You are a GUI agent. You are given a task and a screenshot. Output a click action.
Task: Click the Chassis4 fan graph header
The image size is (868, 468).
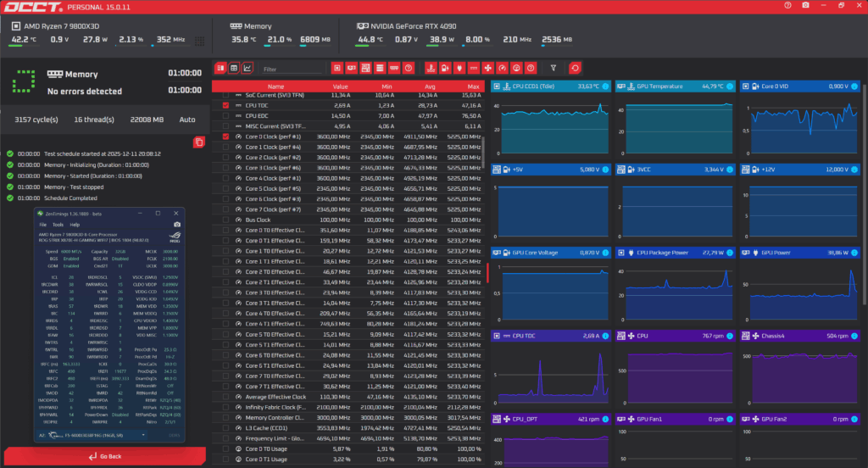coord(800,336)
